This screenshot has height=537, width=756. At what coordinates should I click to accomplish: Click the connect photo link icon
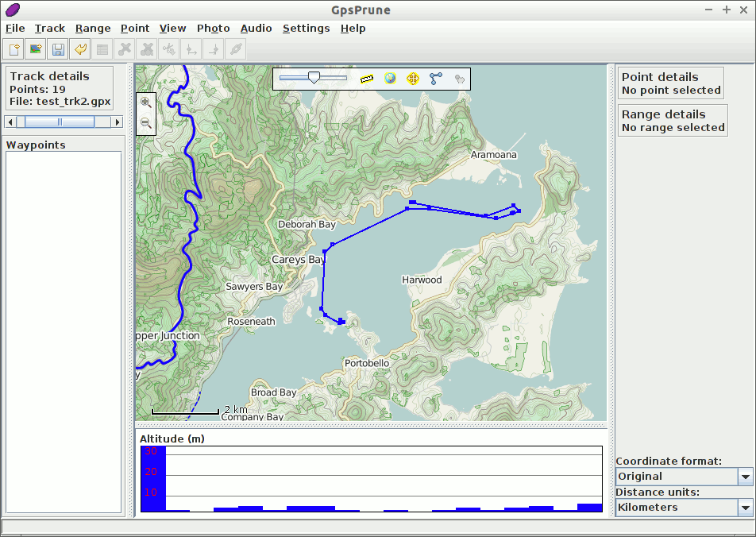(236, 49)
